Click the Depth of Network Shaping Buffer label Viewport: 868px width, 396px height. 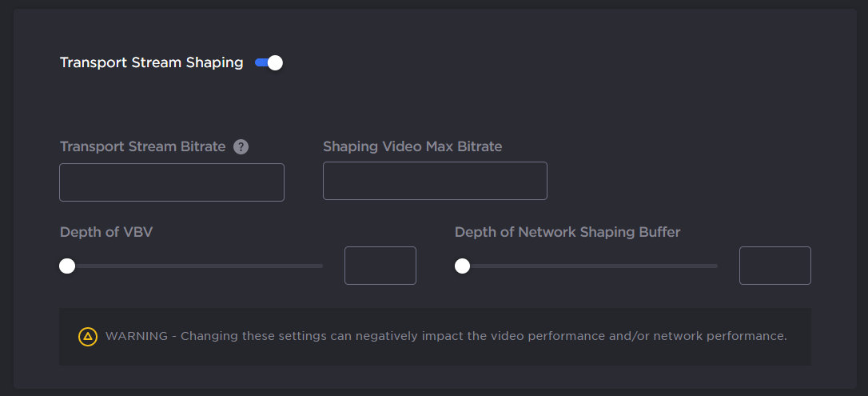click(567, 233)
